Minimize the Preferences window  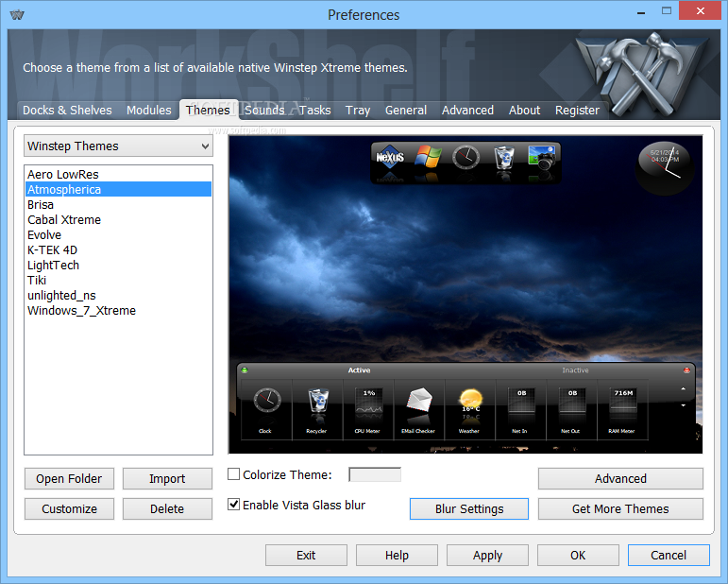coord(641,11)
